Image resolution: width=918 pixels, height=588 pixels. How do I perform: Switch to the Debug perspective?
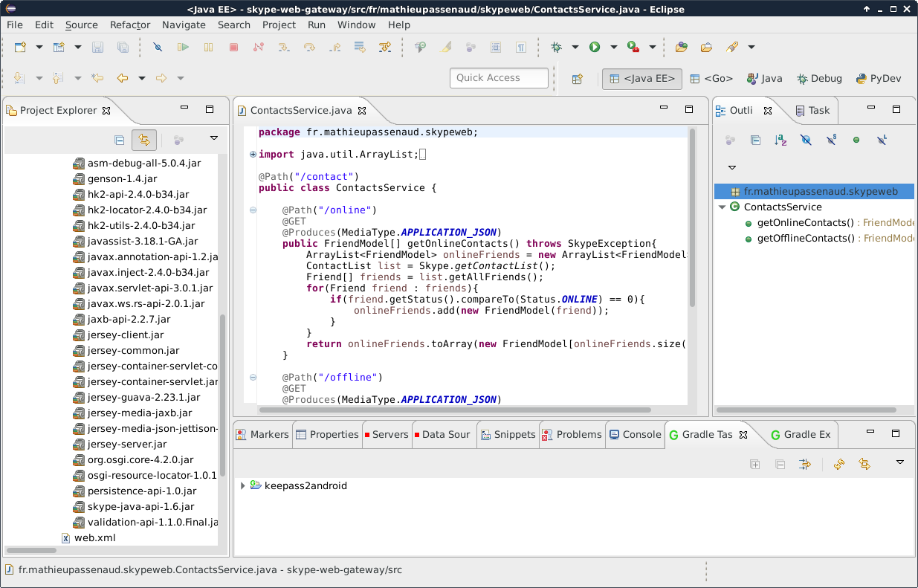click(x=820, y=79)
